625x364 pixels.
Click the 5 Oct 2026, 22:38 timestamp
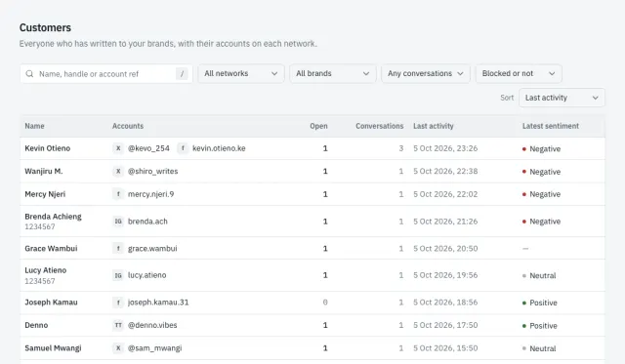pos(445,171)
